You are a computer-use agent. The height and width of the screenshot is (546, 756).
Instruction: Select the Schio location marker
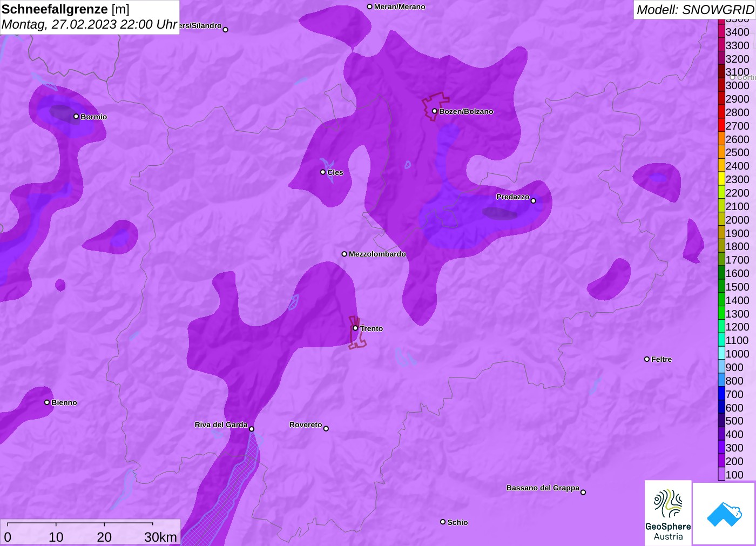click(443, 522)
